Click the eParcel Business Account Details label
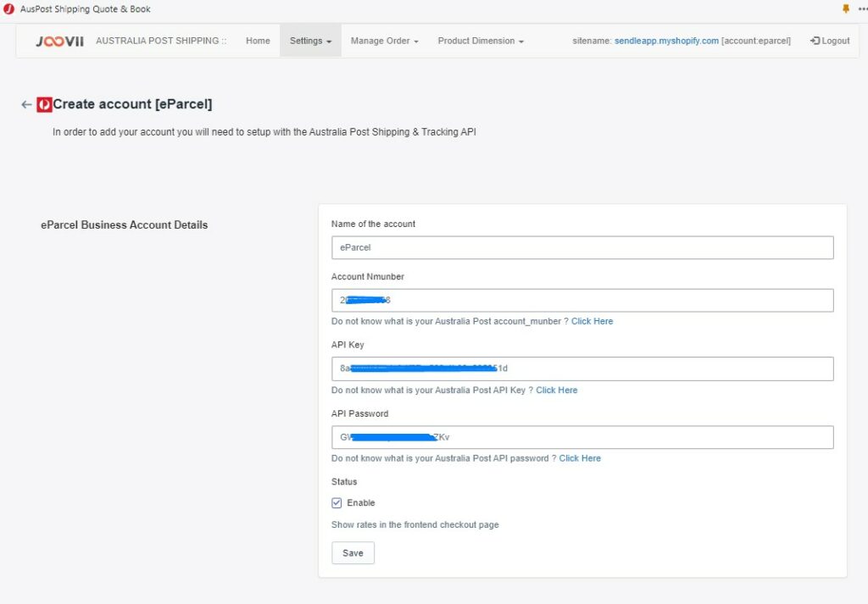This screenshot has width=868, height=604. point(124,224)
